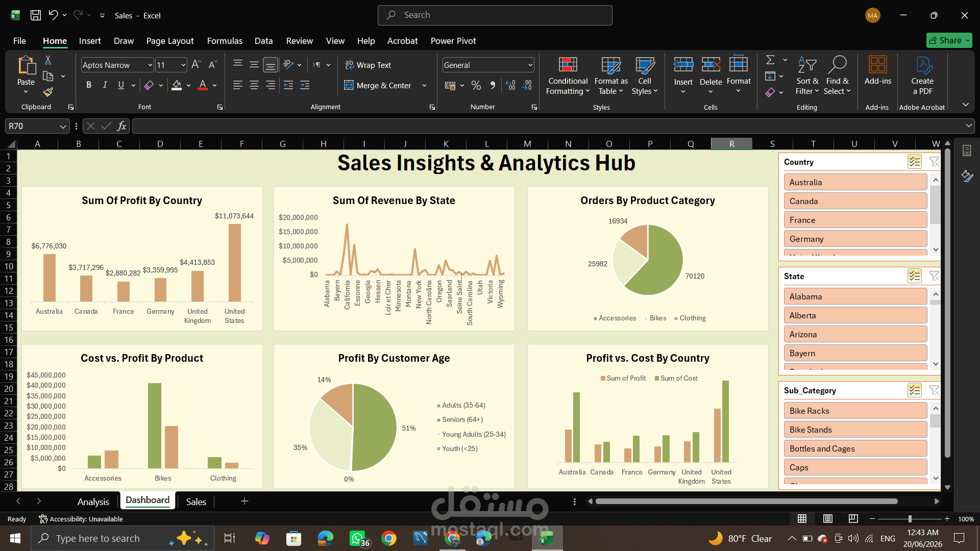Image resolution: width=980 pixels, height=551 pixels.
Task: Click the Share button
Action: (x=949, y=40)
